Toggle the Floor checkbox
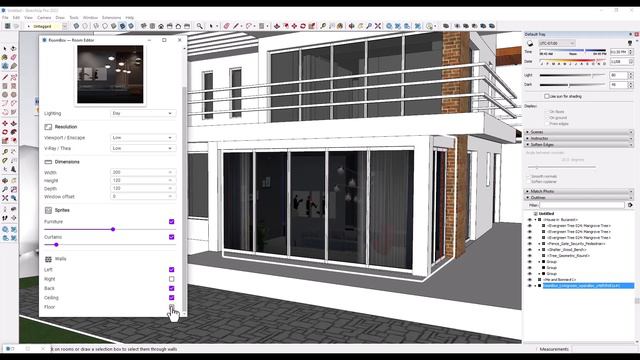This screenshot has height=360, width=640. 171,307
